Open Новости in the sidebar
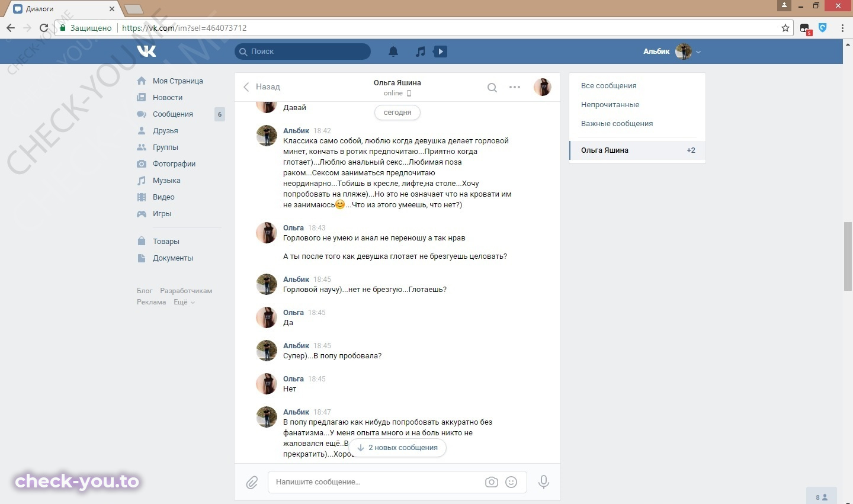 tap(168, 98)
